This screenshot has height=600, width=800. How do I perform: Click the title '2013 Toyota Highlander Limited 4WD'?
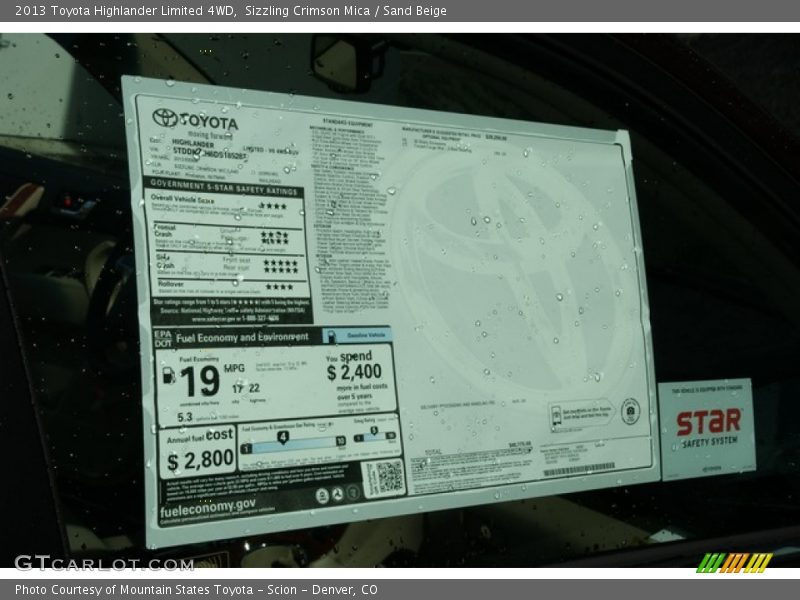tap(126, 11)
